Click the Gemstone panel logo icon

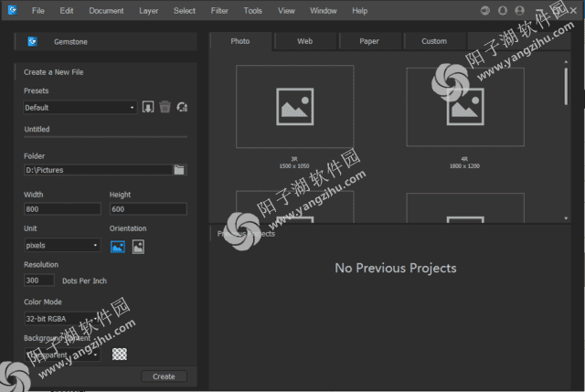pos(33,41)
